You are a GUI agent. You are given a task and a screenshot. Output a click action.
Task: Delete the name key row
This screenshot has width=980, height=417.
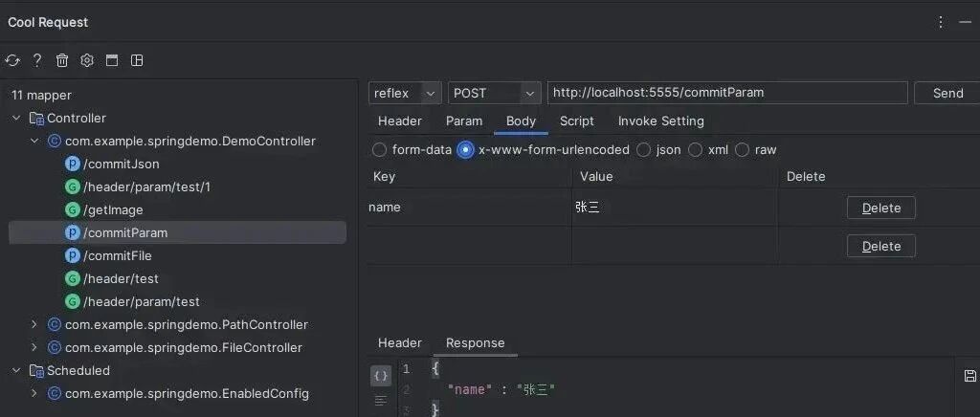pyautogui.click(x=881, y=208)
